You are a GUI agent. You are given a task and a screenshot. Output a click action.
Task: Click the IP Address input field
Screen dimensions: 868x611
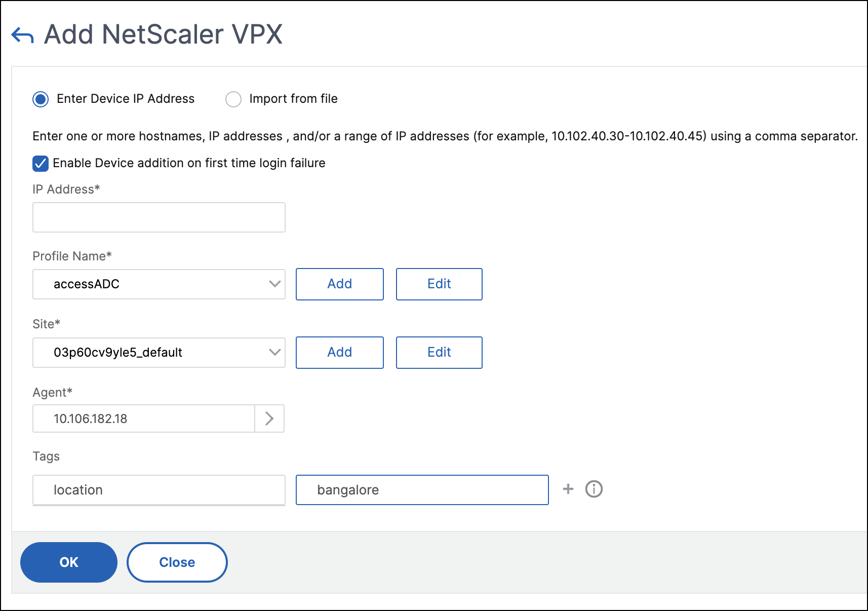[159, 217]
